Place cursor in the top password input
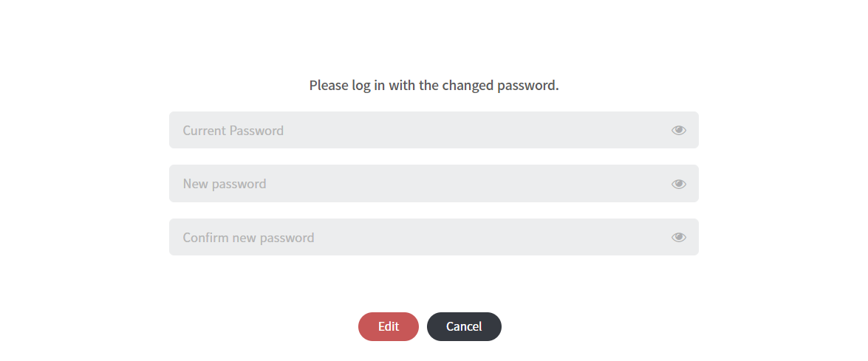Image resolution: width=868 pixels, height=361 pixels. coord(414,131)
